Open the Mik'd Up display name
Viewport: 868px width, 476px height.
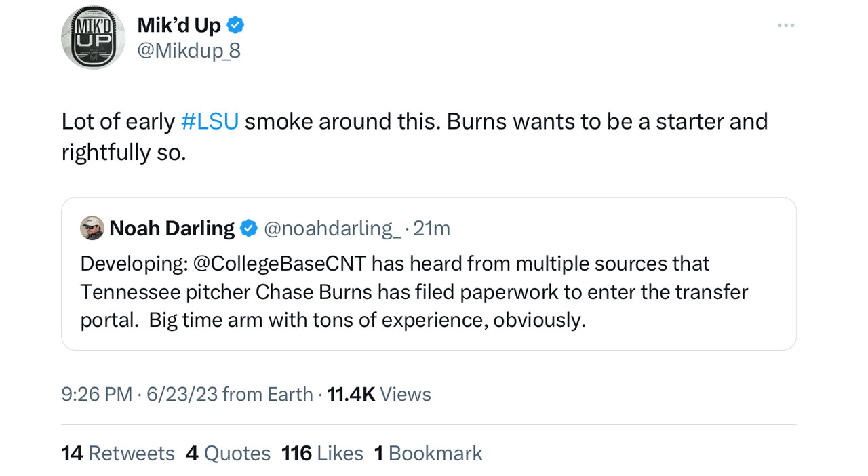click(179, 26)
